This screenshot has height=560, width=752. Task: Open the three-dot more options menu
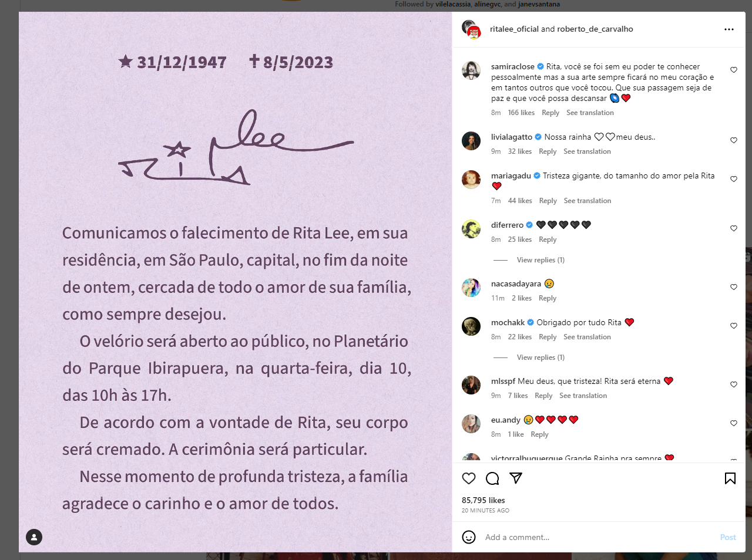click(x=729, y=29)
